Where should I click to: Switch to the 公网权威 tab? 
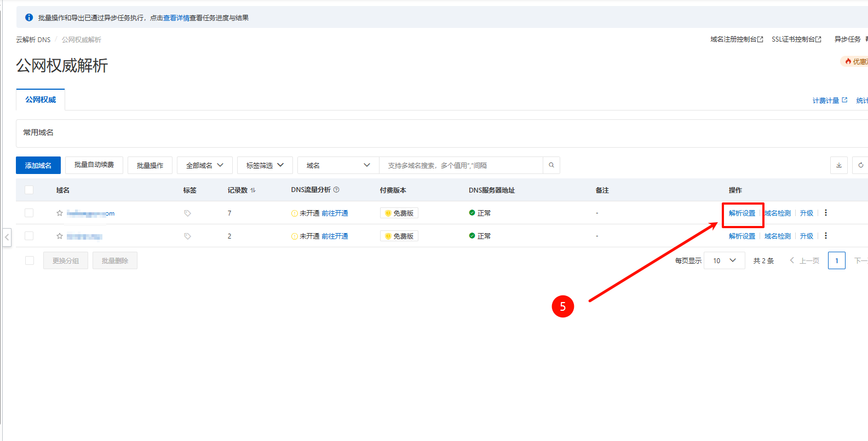pyautogui.click(x=41, y=100)
